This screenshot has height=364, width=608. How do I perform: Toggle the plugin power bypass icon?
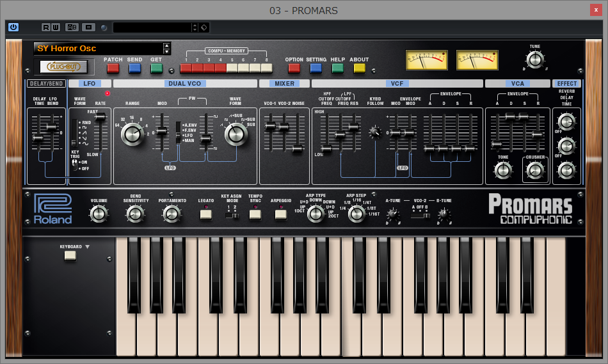point(13,27)
